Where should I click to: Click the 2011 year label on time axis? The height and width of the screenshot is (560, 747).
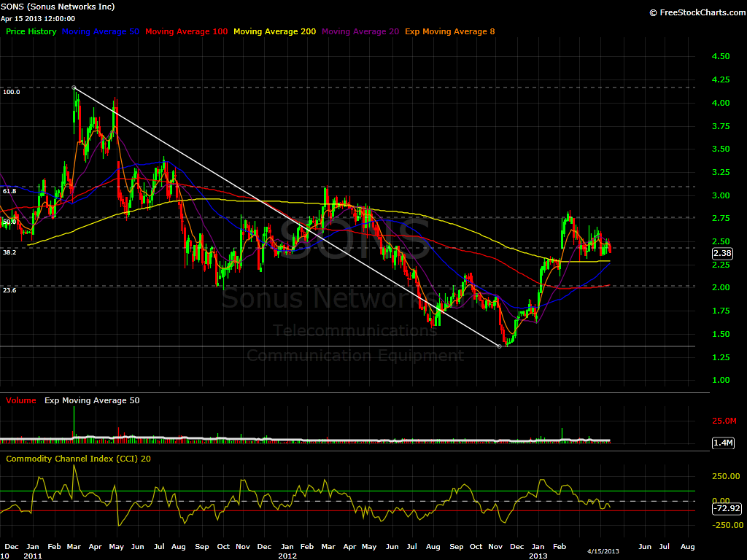point(33,556)
